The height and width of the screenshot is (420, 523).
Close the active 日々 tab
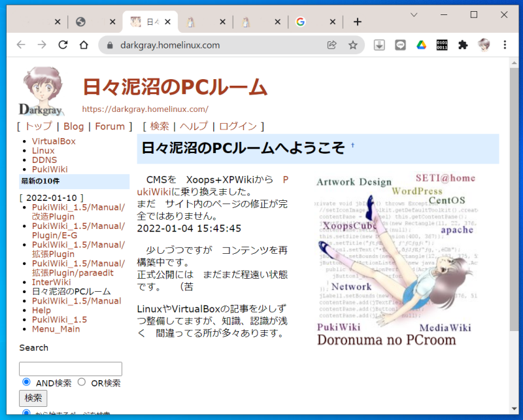pos(168,22)
